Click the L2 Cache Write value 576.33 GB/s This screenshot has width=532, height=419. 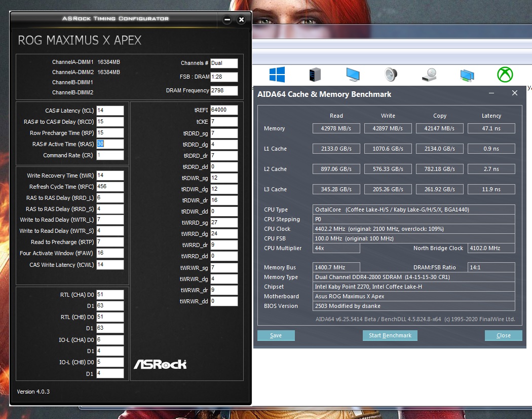click(388, 169)
